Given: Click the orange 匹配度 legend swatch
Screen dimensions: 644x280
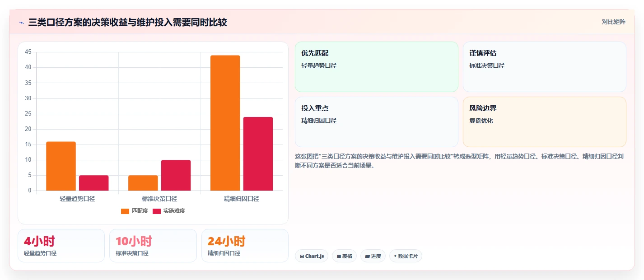Looking at the screenshot, I should coord(125,211).
